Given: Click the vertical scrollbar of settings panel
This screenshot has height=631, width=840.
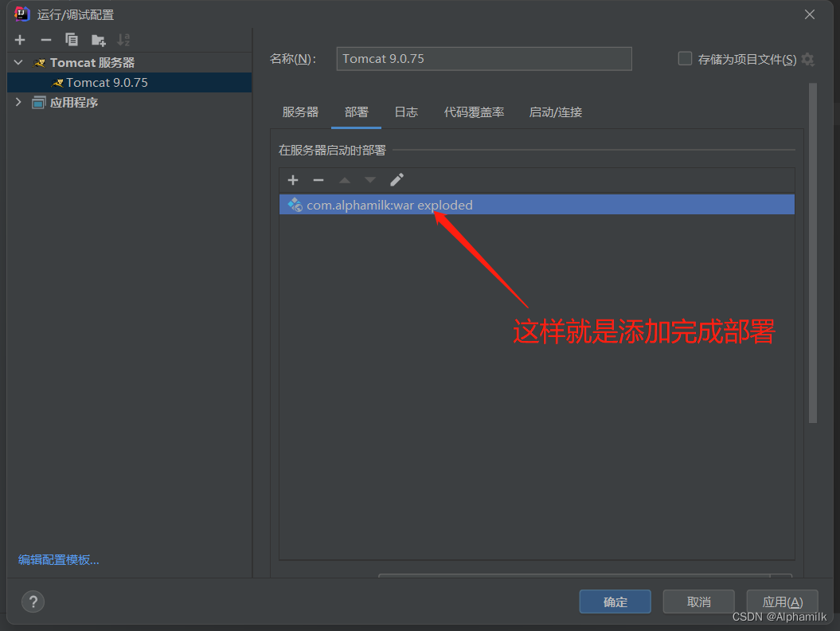Looking at the screenshot, I should point(813,253).
